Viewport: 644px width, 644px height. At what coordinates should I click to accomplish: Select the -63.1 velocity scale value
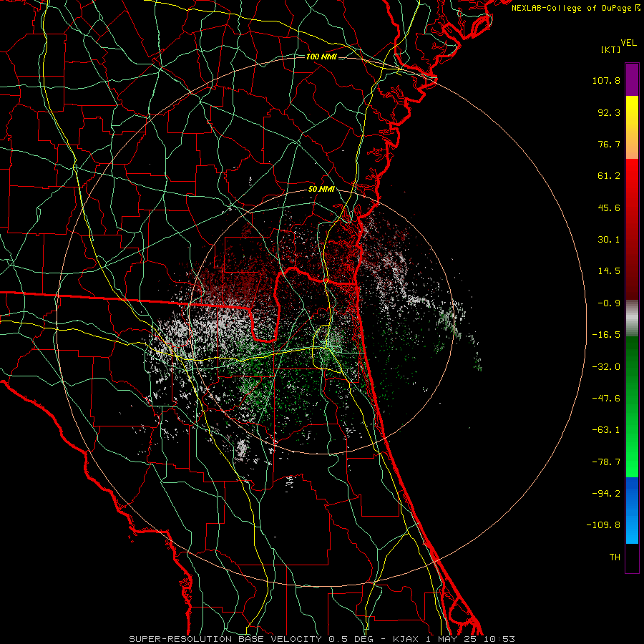click(606, 430)
